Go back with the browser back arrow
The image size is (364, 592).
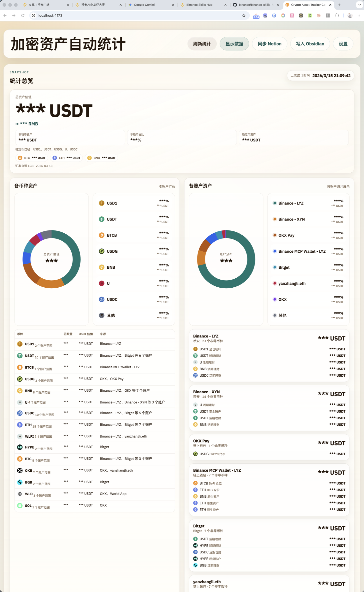pos(5,15)
